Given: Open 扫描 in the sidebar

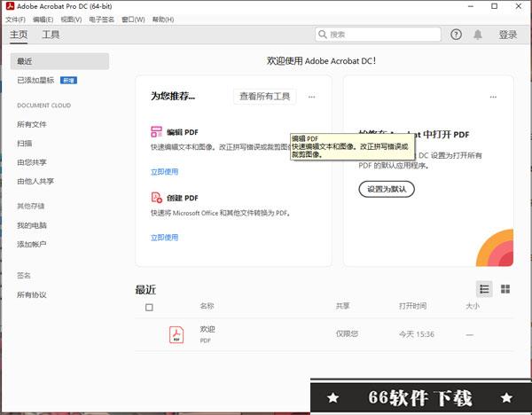Looking at the screenshot, I should coord(25,144).
